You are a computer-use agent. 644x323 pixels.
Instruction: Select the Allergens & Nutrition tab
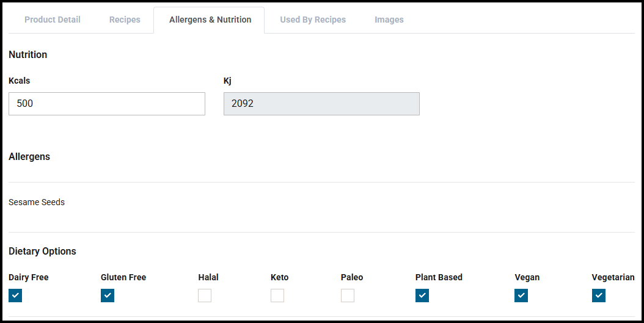[x=210, y=20]
